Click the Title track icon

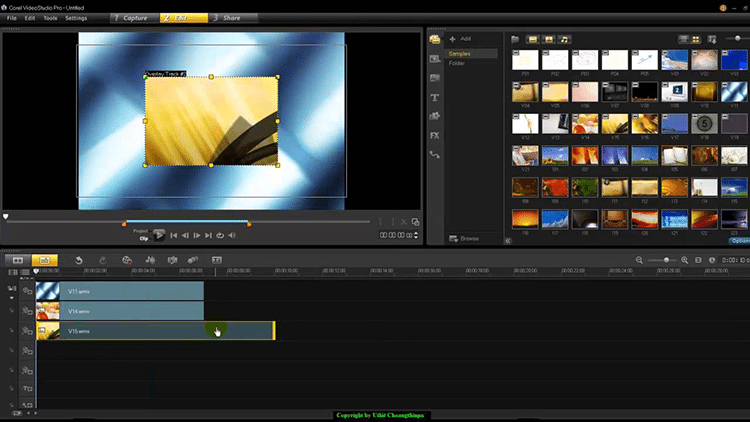(x=27, y=389)
